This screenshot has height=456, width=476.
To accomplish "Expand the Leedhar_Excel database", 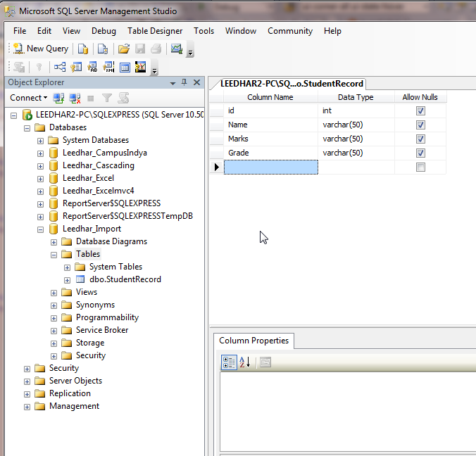I will (40, 179).
